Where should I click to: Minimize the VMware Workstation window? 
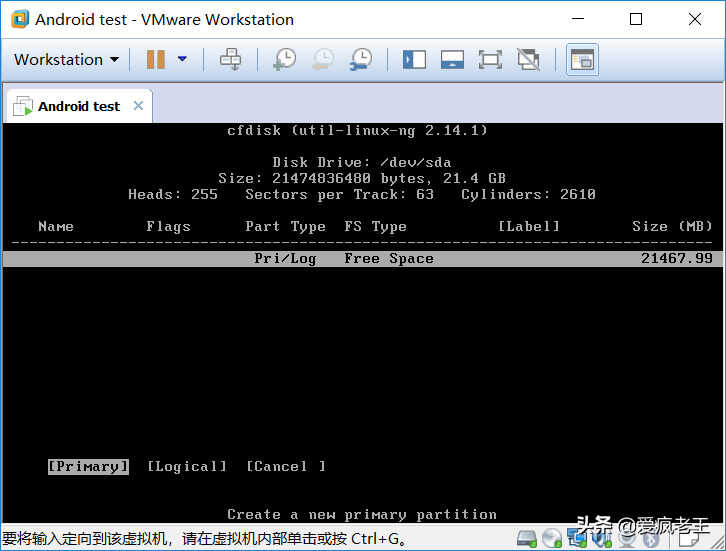tap(577, 19)
